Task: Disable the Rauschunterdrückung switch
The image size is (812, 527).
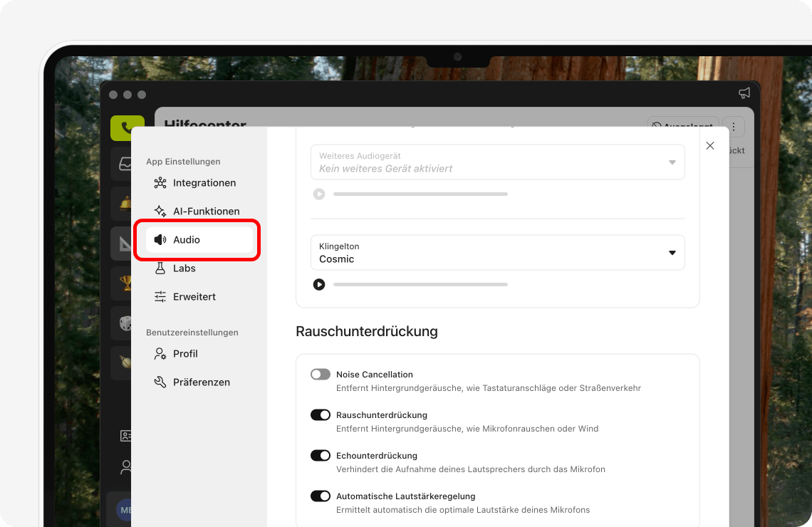Action: pyautogui.click(x=320, y=414)
